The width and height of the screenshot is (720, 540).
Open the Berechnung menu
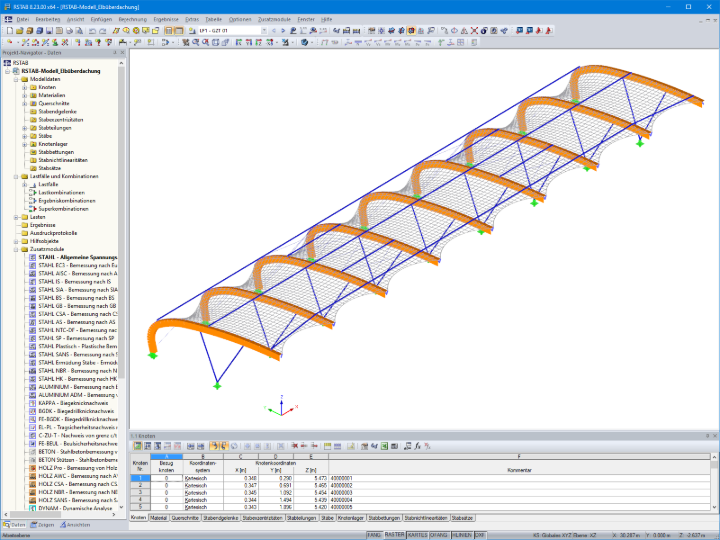pyautogui.click(x=133, y=19)
